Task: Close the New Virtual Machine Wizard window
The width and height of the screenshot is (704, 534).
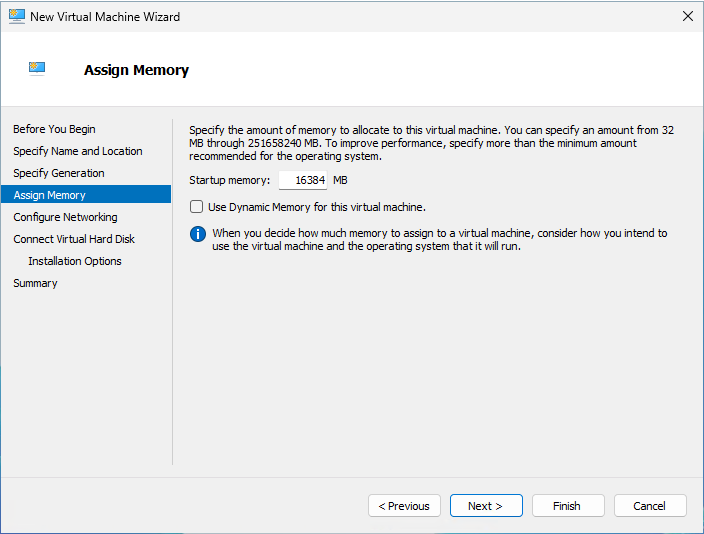Action: click(687, 16)
